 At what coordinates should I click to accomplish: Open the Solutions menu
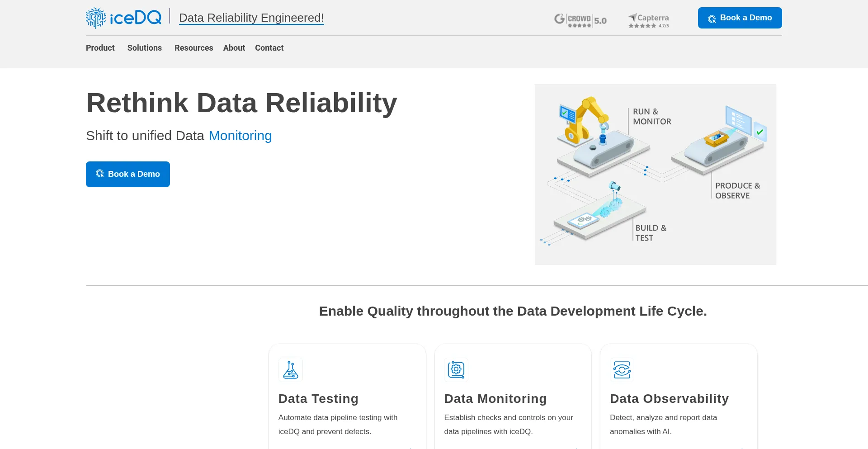145,48
